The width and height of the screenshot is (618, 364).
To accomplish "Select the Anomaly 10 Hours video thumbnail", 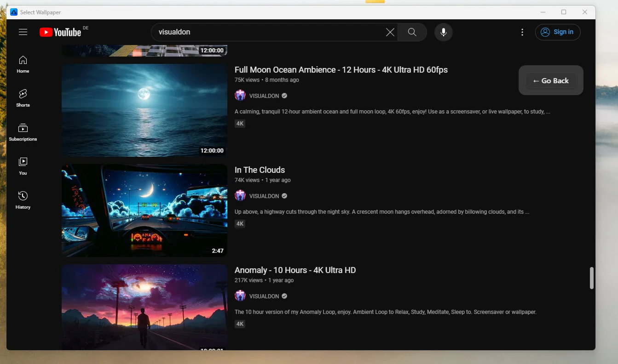I will [144, 307].
